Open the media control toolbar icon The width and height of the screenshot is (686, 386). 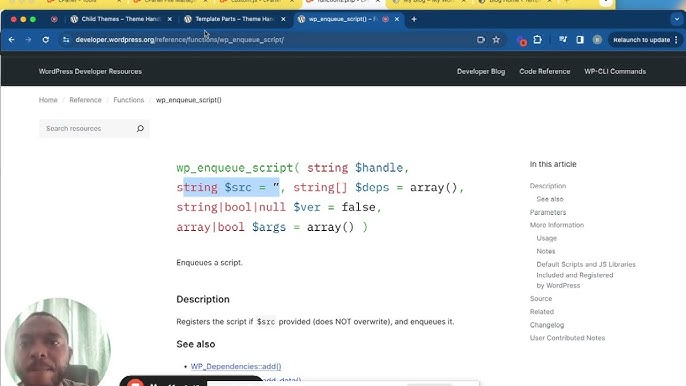point(563,40)
